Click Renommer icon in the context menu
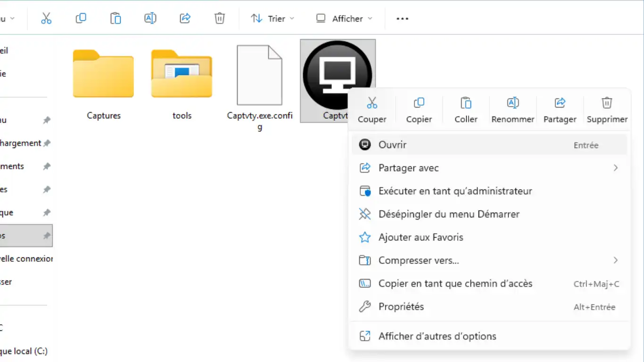 (512, 103)
